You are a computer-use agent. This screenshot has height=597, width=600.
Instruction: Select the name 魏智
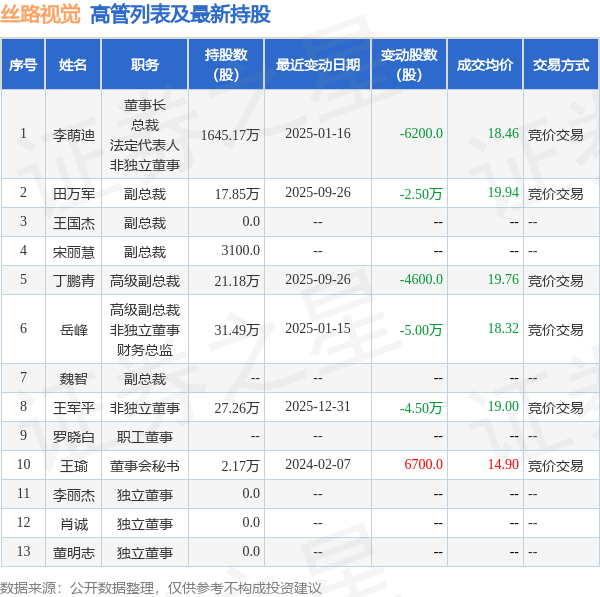pyautogui.click(x=73, y=379)
